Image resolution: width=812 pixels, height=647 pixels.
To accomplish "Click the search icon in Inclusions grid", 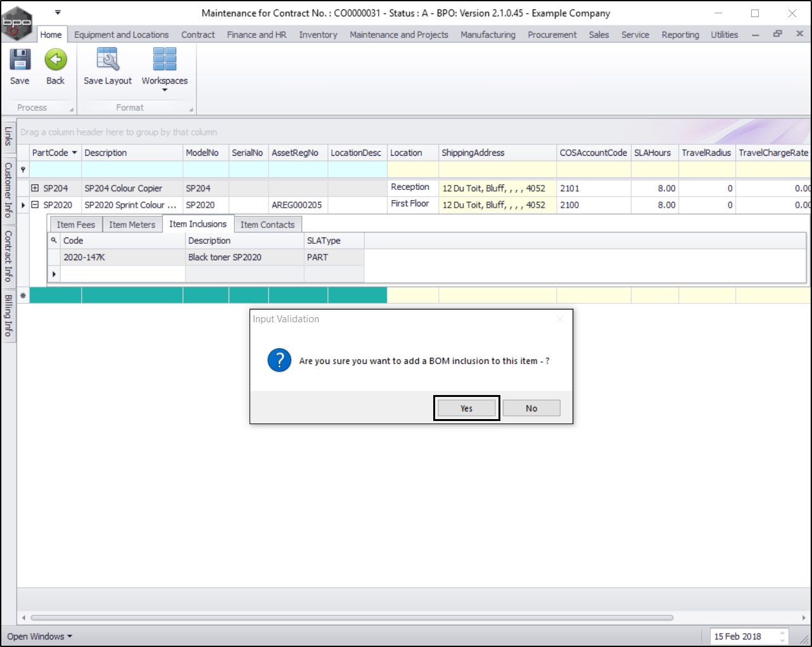I will (54, 241).
